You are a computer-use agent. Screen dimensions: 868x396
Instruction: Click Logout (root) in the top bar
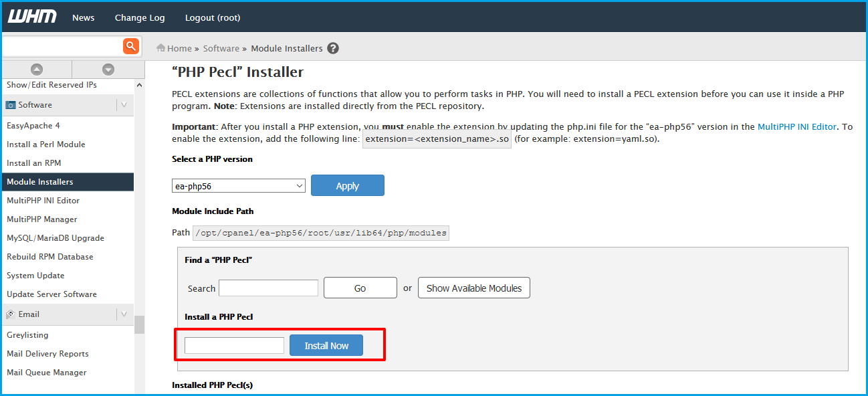[213, 17]
